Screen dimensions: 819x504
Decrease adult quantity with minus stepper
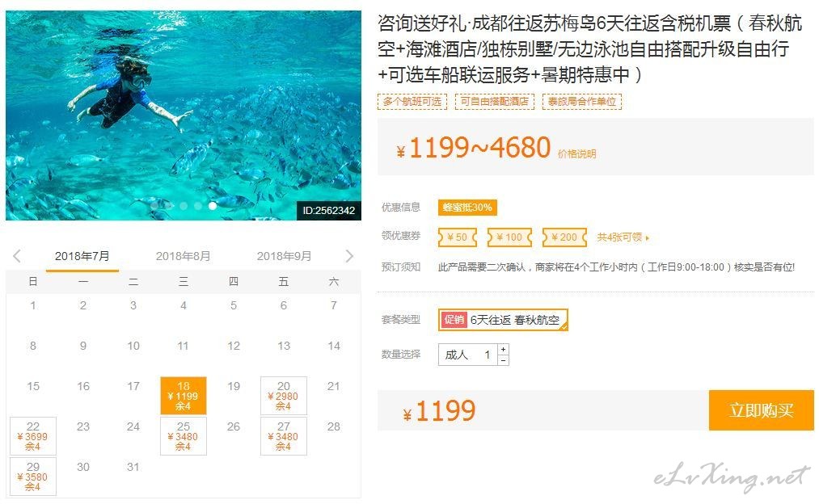click(503, 360)
